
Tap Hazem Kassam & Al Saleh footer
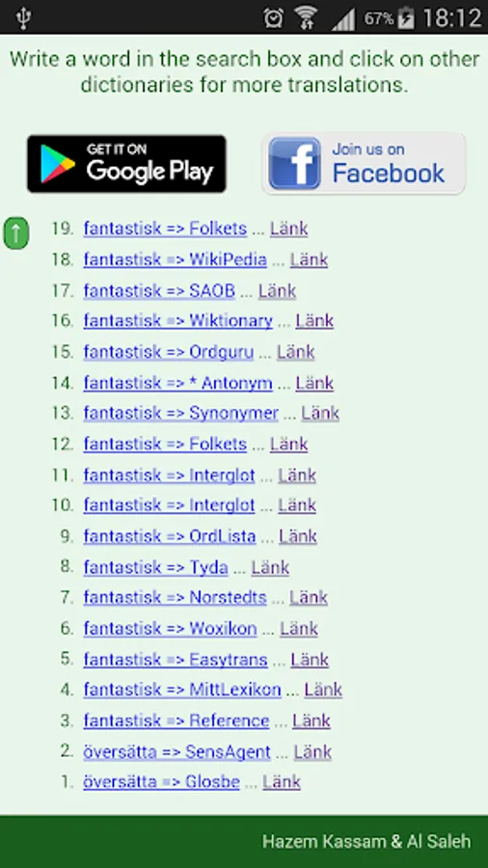[366, 841]
